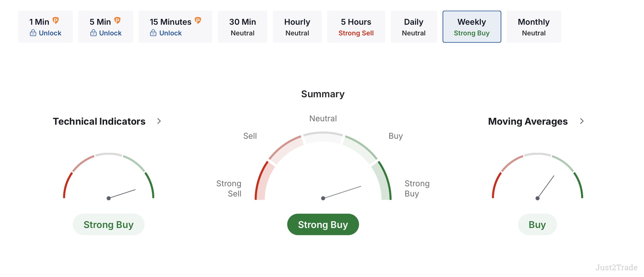Click the Summary gauge needle
The image size is (644, 277).
coord(342,191)
